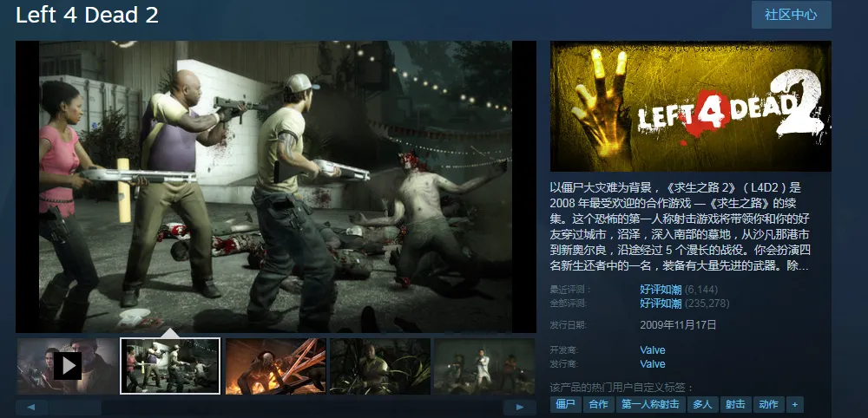Select the fiery zombie screenshot thumbnail
This screenshot has width=868, height=418.
[x=275, y=366]
